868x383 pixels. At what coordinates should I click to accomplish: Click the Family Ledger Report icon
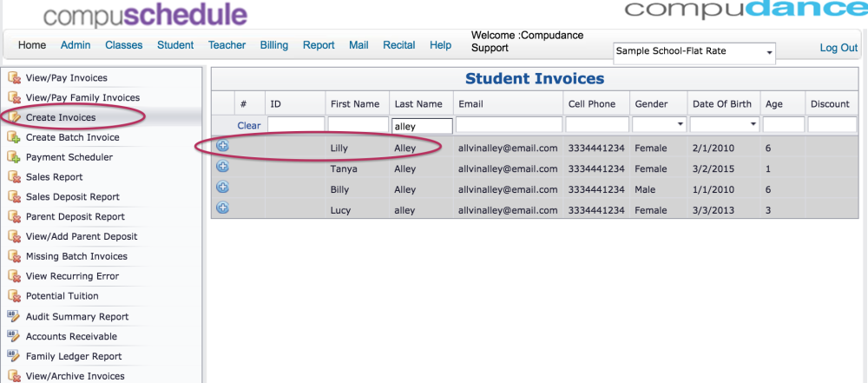click(x=13, y=356)
